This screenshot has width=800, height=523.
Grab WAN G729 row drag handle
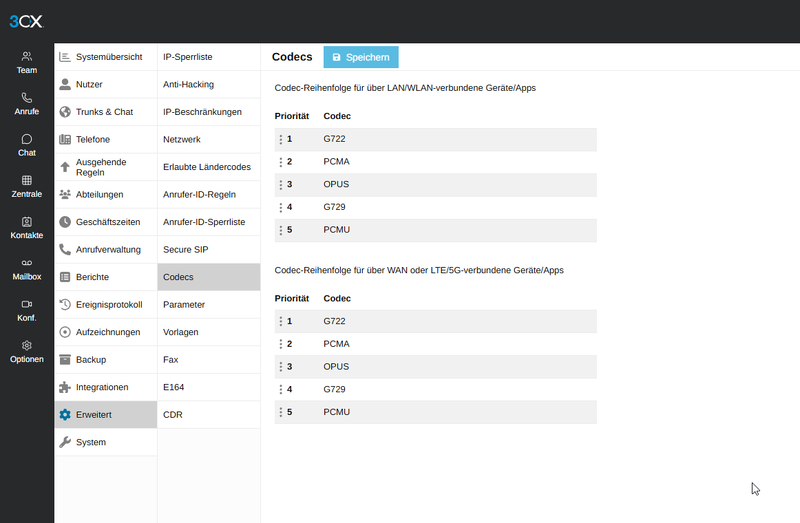(x=281, y=390)
